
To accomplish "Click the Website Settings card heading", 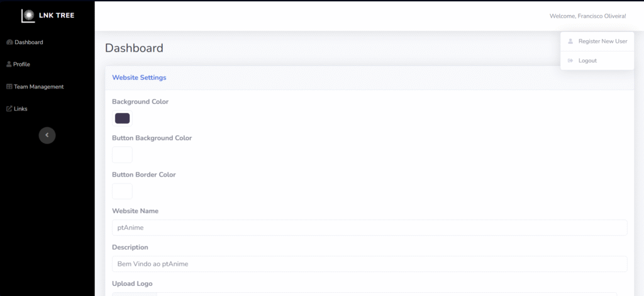I will [139, 77].
